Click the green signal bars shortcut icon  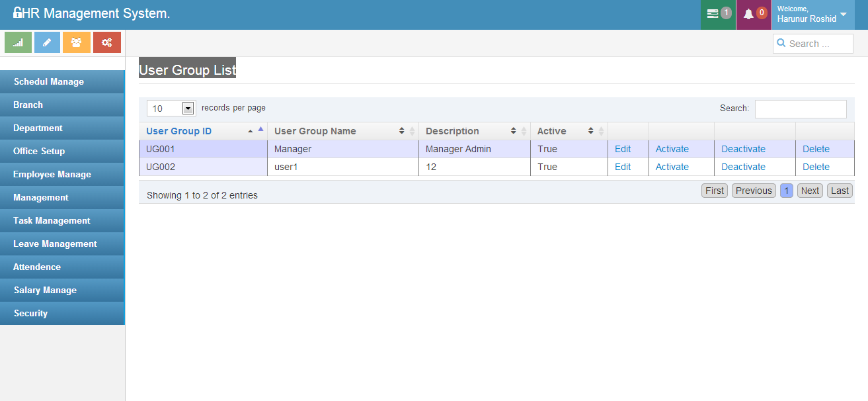18,42
